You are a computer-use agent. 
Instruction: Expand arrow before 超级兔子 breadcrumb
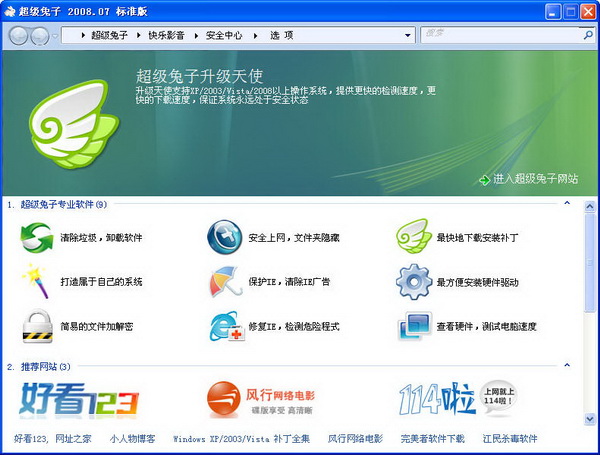(83, 36)
